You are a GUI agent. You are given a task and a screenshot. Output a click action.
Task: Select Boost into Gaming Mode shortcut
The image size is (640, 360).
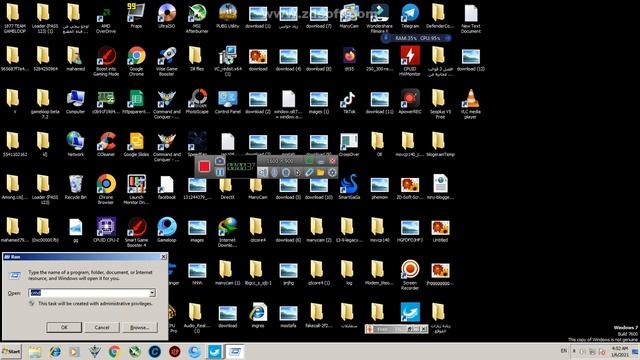[x=106, y=61]
